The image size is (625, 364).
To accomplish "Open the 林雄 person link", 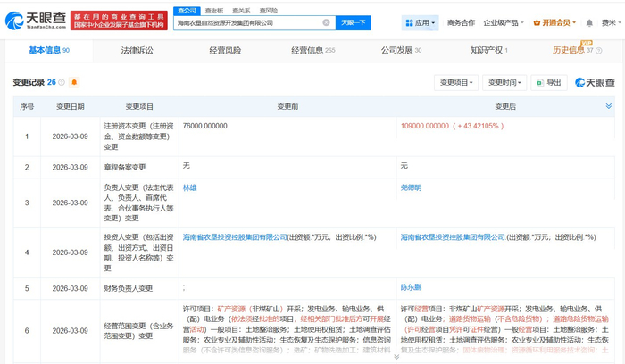I will tap(189, 188).
